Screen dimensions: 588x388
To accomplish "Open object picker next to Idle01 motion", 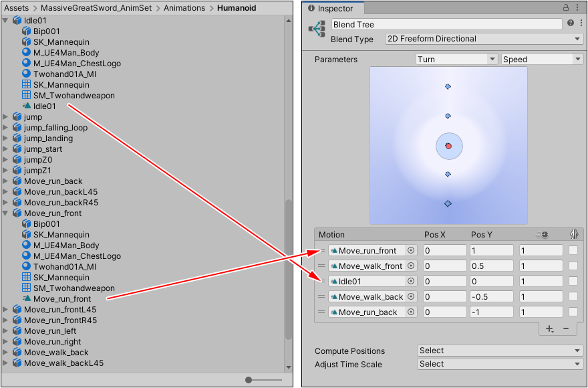I will click(411, 282).
